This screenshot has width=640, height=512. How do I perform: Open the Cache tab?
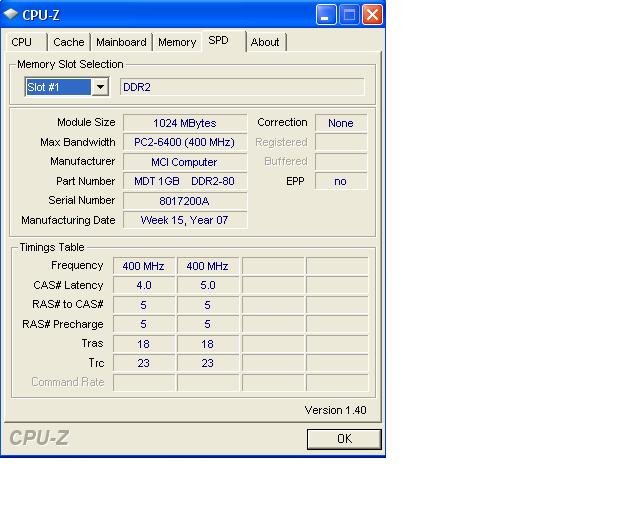(x=69, y=42)
